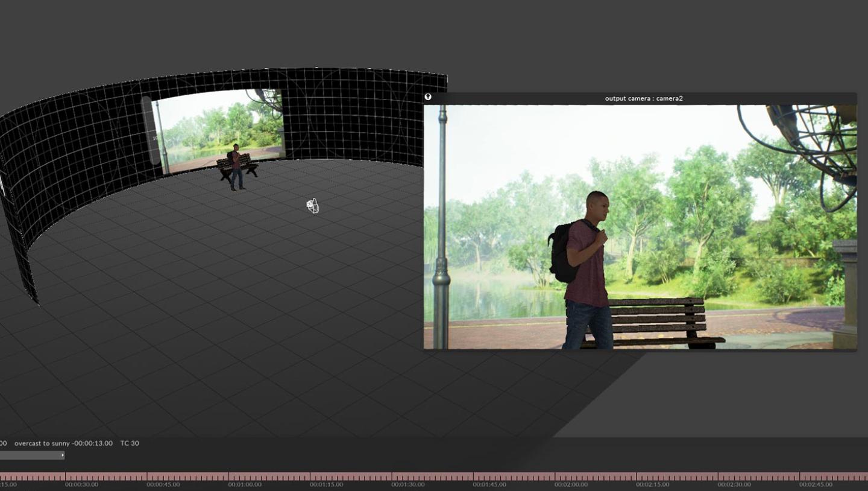Click the timeline at 00:02:30.00
This screenshot has height=491, width=868.
(734, 484)
